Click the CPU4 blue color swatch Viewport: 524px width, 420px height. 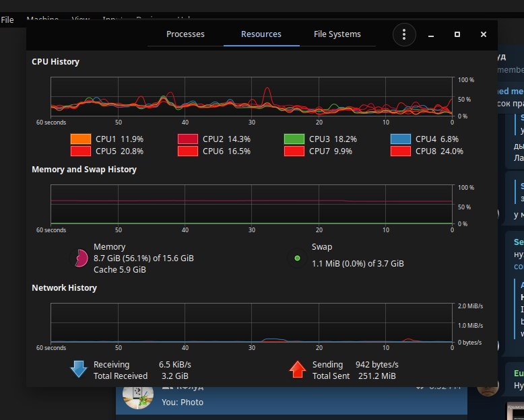pos(400,139)
